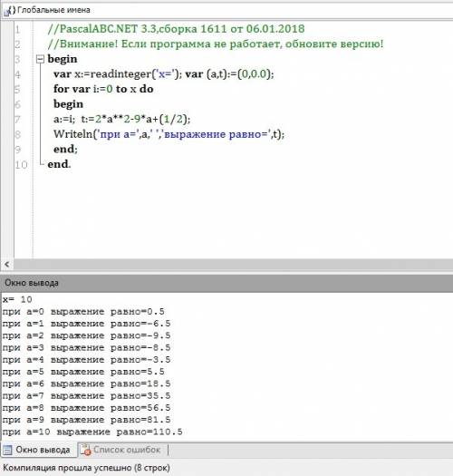Image resolution: width=453 pixels, height=476 pixels.
Task: Click the 'begin' keyword on line 3
Action: 63,59
